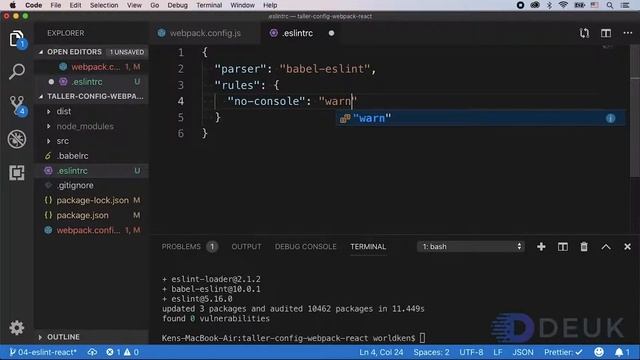Image resolution: width=640 pixels, height=360 pixels.
Task: Change indentation via Spaces: 2
Action: 431,352
